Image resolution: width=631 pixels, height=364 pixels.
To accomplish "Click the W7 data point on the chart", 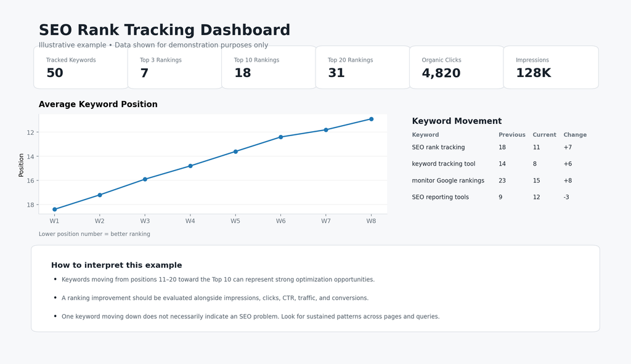I will pyautogui.click(x=326, y=130).
